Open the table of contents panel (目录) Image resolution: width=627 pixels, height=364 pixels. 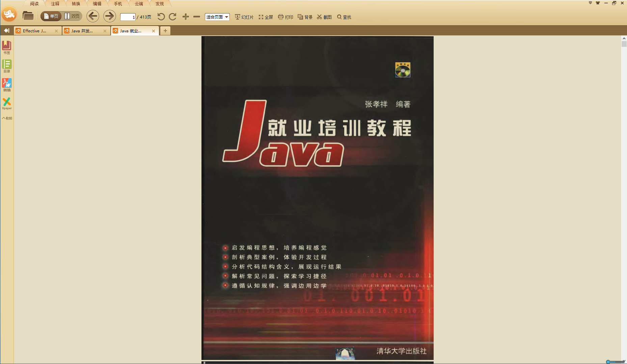coord(7,66)
